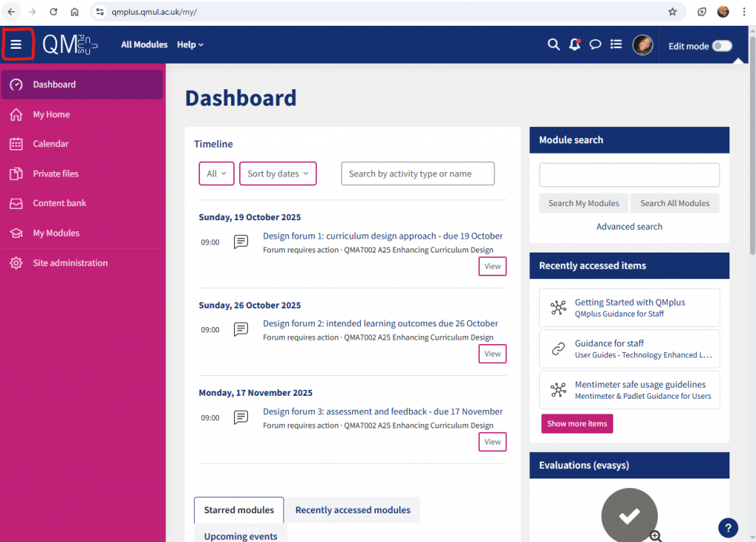756x542 pixels.
Task: Open the Advanced search link
Action: 629,227
